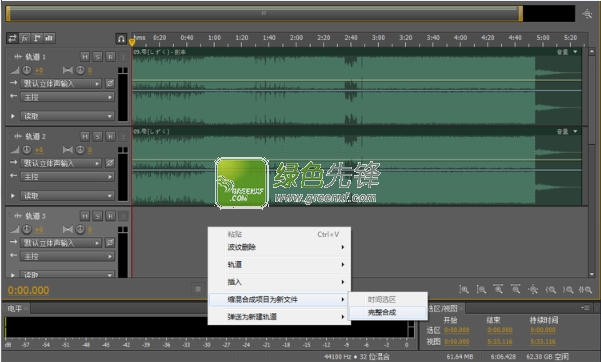Open track 1 主控 output dropdown
Viewport: 601px width, 362px height.
click(68, 97)
